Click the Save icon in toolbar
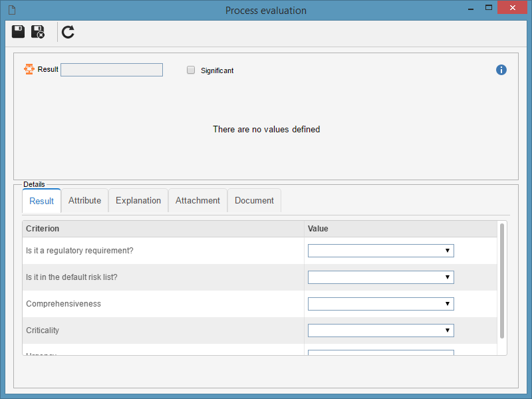 click(x=19, y=31)
